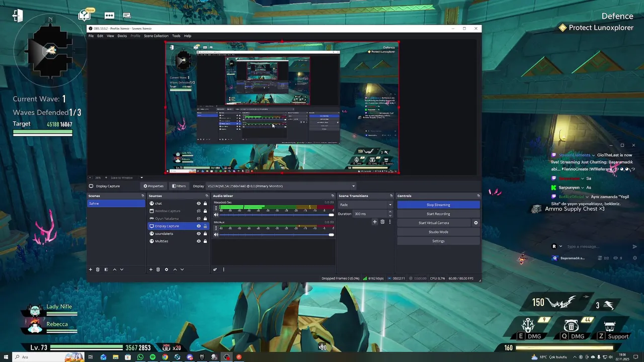
Task: Open the Docks menu
Action: coord(122,36)
